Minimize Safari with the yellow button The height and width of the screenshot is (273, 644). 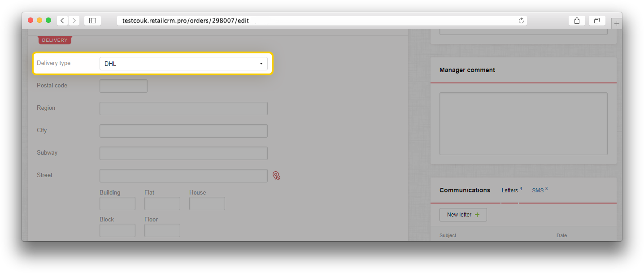tap(39, 20)
